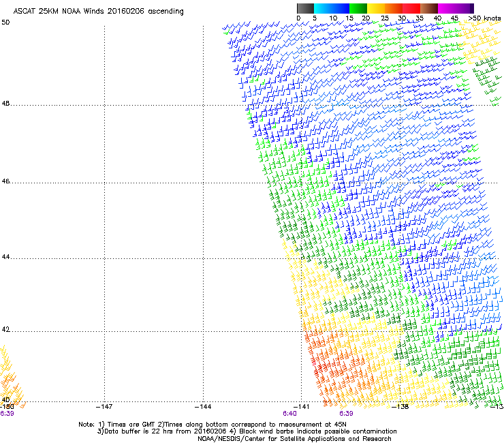Select the yellow 20–25 knots legend segment
This screenshot has width=504, height=443.
point(376,8)
